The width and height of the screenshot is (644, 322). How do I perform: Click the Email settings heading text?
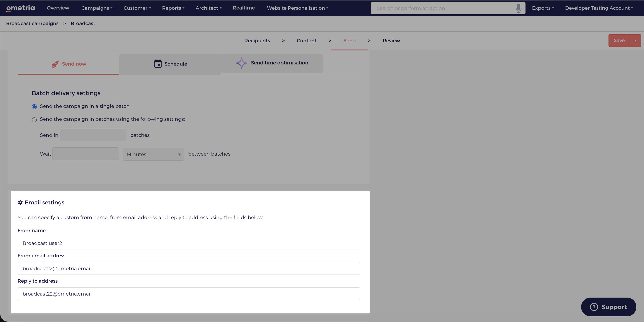pos(45,203)
